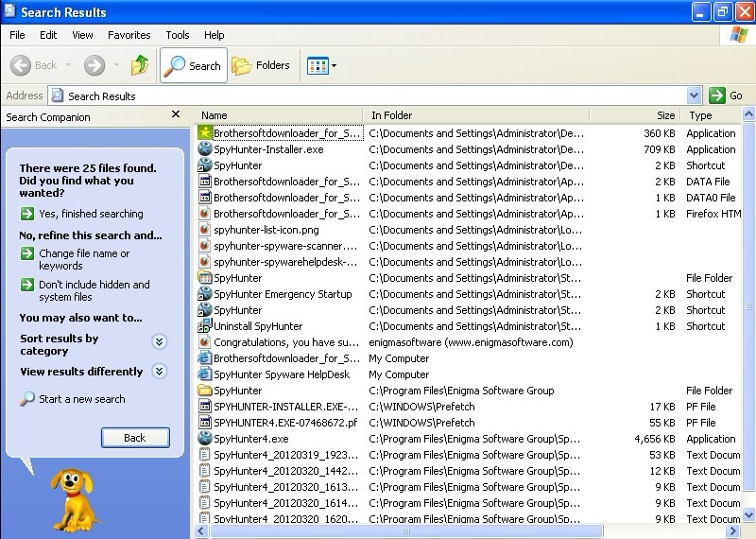Open the Edit menu
This screenshot has height=539, width=756.
[x=48, y=35]
